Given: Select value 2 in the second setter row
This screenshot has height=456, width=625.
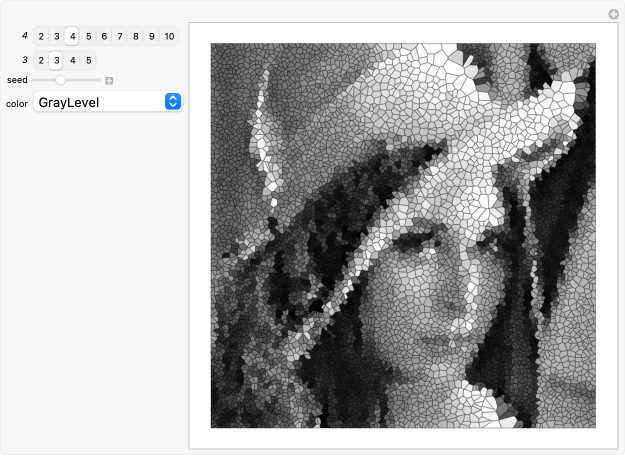Looking at the screenshot, I should 41,60.
